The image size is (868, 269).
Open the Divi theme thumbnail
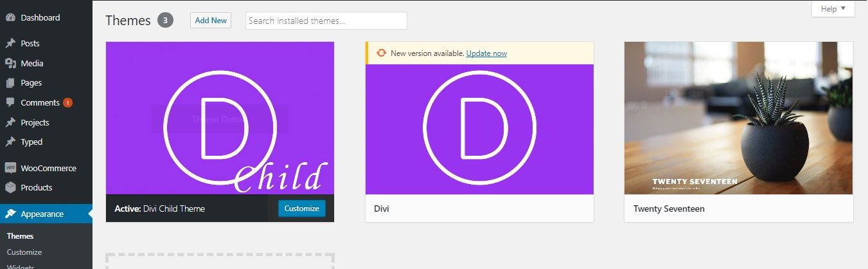coord(479,129)
